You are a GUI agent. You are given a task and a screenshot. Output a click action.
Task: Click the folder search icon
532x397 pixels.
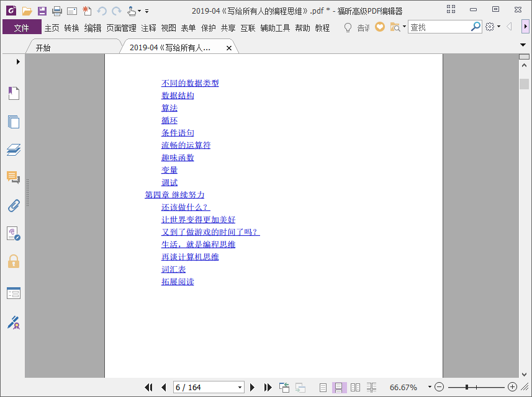395,27
